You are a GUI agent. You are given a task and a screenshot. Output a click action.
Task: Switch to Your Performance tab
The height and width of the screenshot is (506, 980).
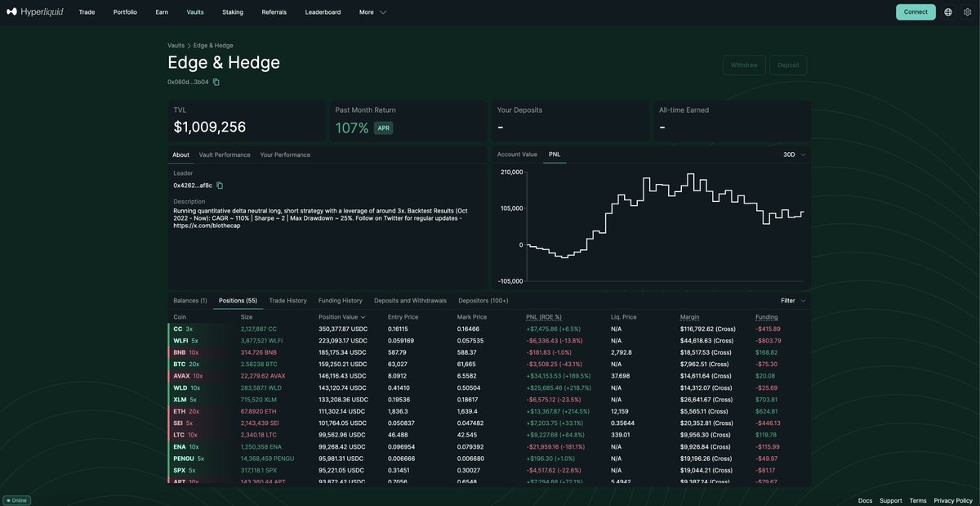[285, 154]
